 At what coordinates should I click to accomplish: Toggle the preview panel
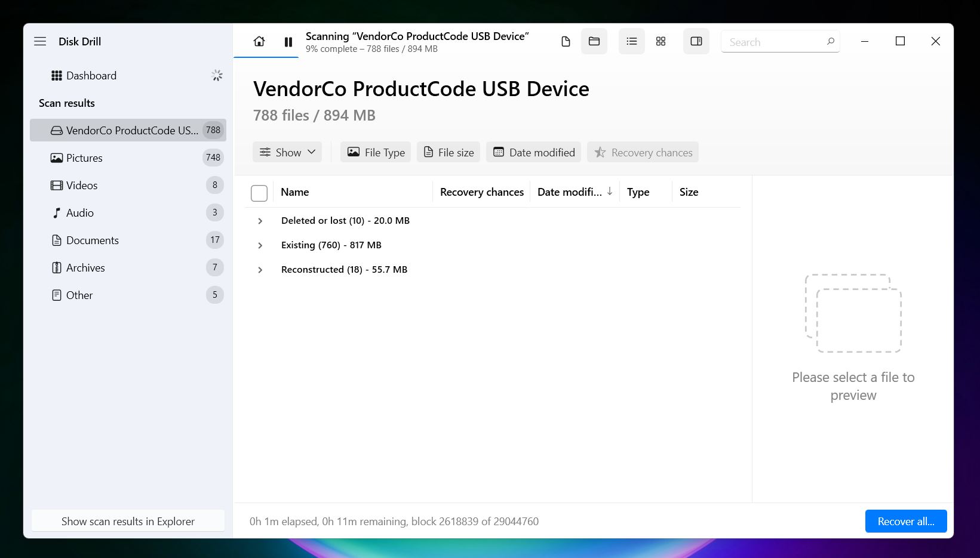[696, 41]
